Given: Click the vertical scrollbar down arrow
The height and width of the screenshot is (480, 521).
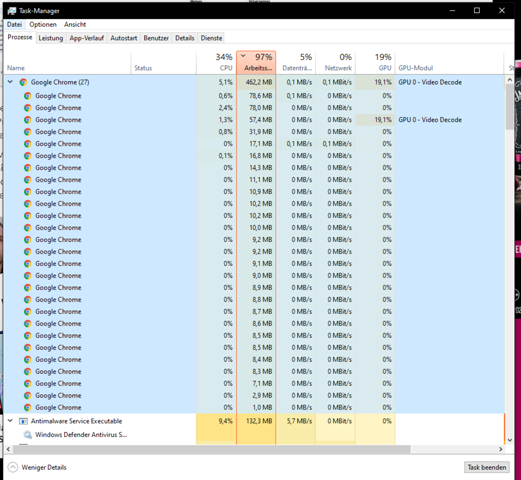Looking at the screenshot, I should pyautogui.click(x=509, y=440).
